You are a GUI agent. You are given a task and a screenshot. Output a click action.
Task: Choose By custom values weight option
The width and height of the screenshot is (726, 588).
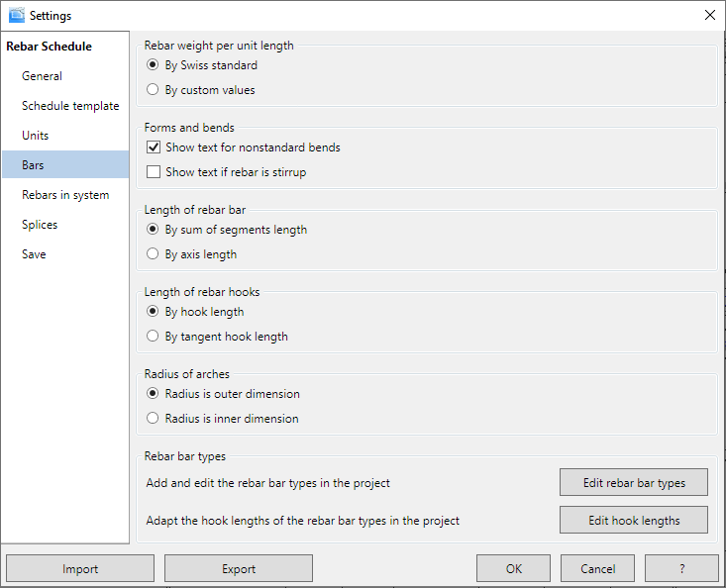(153, 90)
